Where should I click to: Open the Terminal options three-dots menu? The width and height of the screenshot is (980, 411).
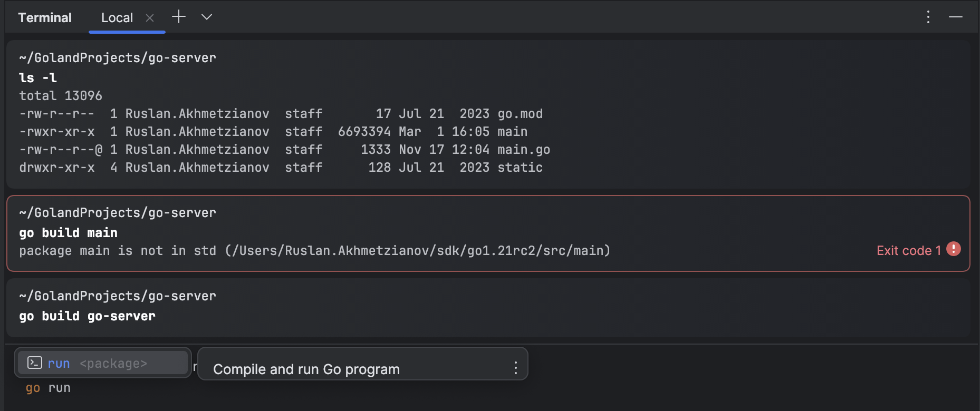click(x=928, y=17)
